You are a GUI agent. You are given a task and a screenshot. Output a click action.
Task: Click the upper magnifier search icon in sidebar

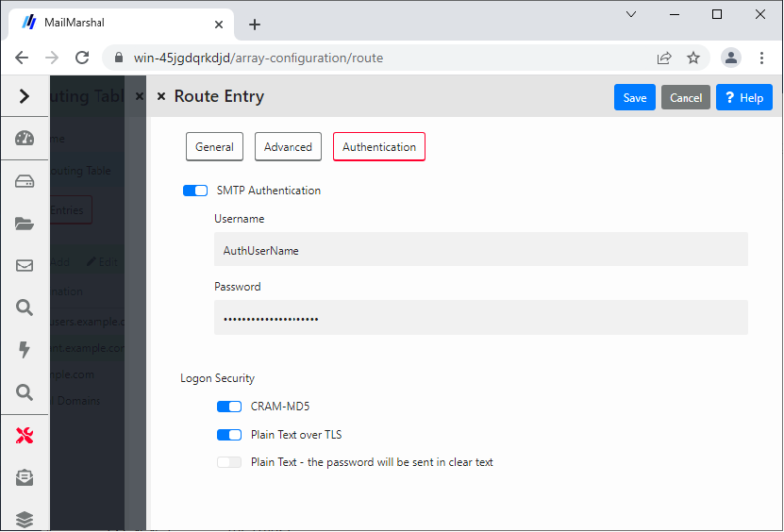tap(24, 308)
